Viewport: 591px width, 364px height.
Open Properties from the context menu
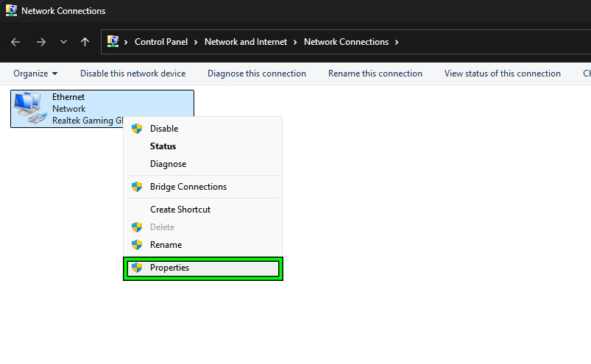(x=169, y=268)
